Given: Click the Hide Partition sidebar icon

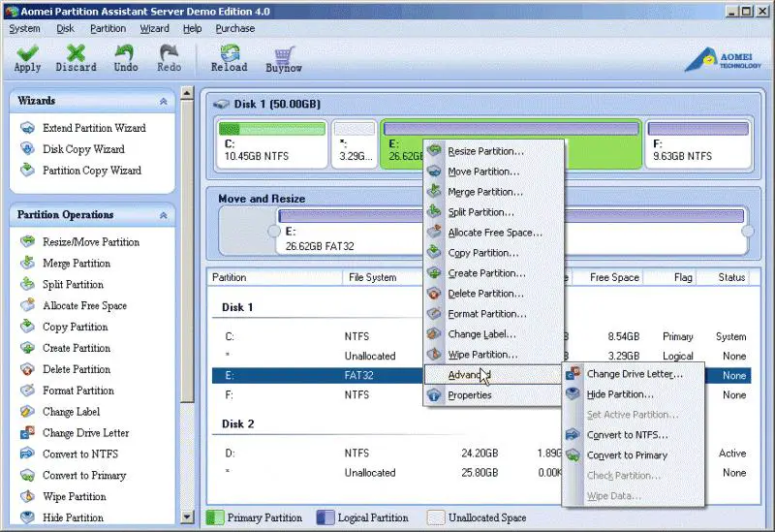Looking at the screenshot, I should pos(28,517).
